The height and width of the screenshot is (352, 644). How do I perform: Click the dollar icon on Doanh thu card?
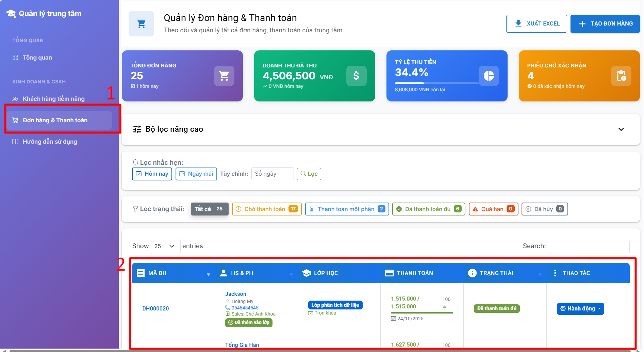(356, 76)
